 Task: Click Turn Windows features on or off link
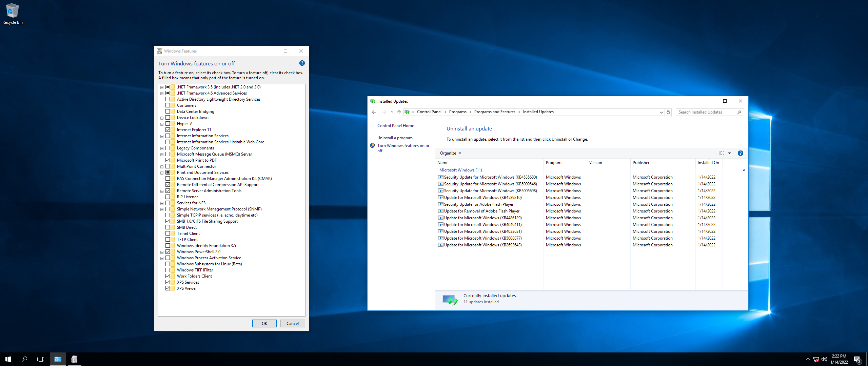[403, 148]
